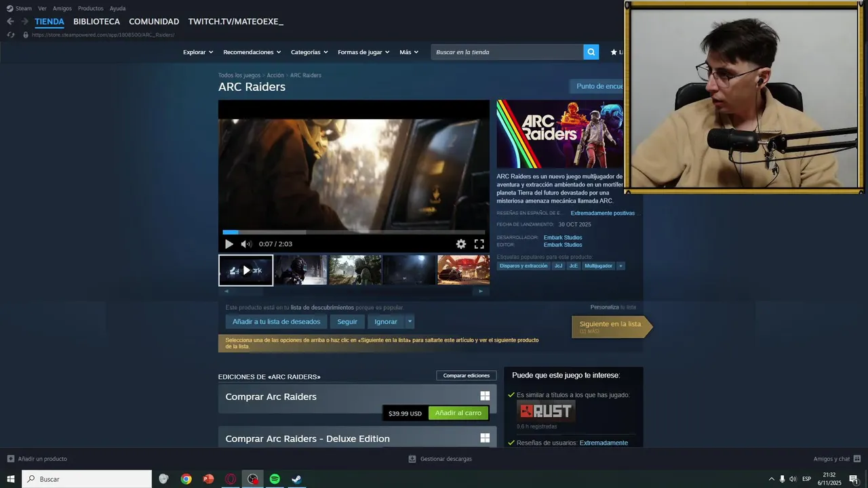Show hidden tray icons chevron
The height and width of the screenshot is (488, 868).
coord(771,479)
